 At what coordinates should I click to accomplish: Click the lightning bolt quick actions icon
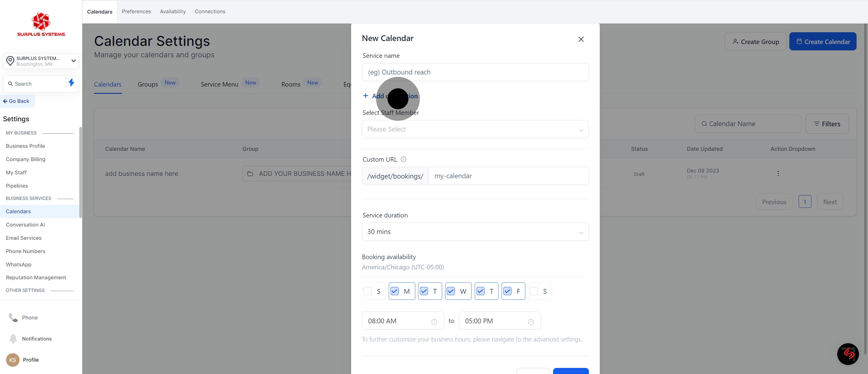click(71, 83)
